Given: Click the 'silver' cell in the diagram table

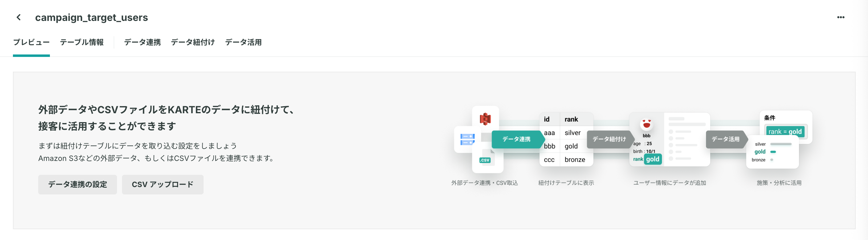Looking at the screenshot, I should [573, 133].
